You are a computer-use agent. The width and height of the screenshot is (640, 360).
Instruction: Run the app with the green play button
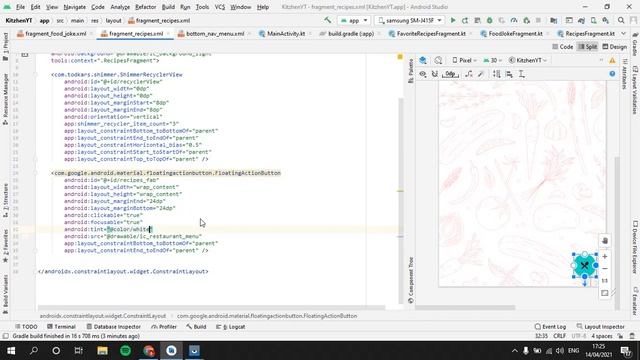tap(453, 20)
